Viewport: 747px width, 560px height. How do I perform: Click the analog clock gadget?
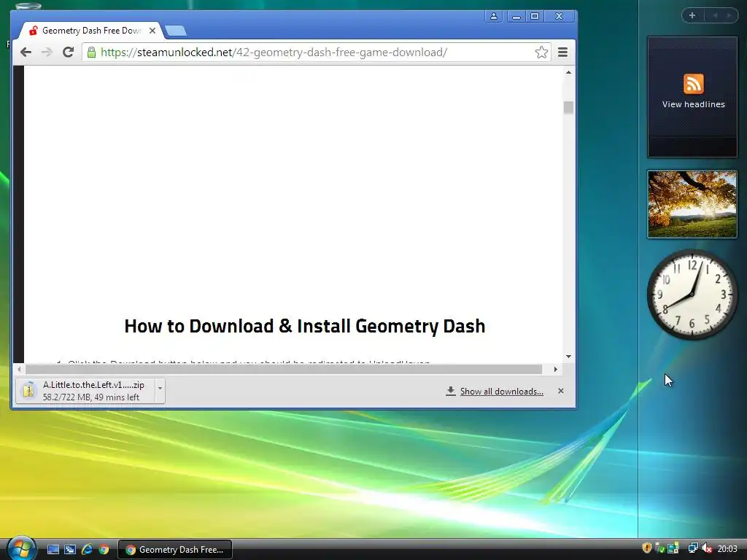(692, 295)
